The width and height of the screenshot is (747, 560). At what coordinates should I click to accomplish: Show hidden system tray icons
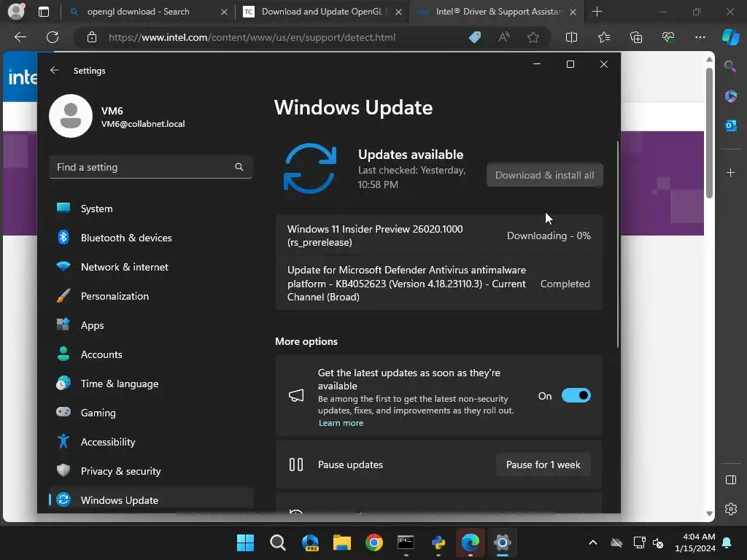593,542
